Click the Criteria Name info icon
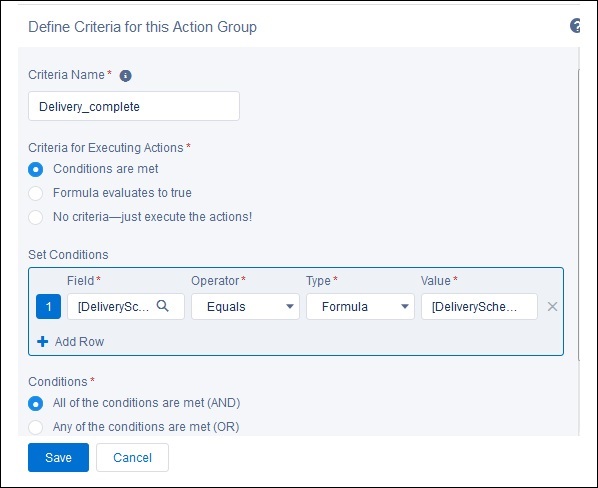 (x=125, y=76)
